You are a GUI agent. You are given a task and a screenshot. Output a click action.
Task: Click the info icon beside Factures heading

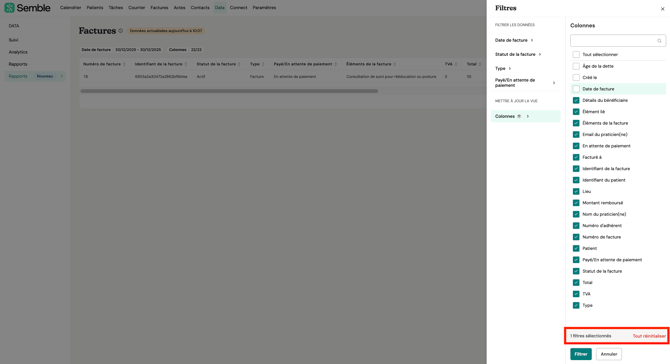(120, 31)
